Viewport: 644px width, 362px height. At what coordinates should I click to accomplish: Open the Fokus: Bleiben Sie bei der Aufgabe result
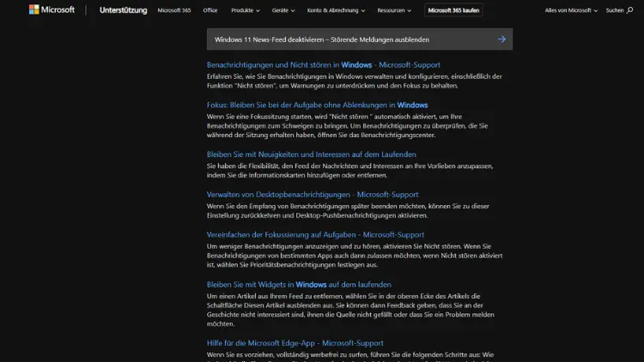[x=317, y=105]
